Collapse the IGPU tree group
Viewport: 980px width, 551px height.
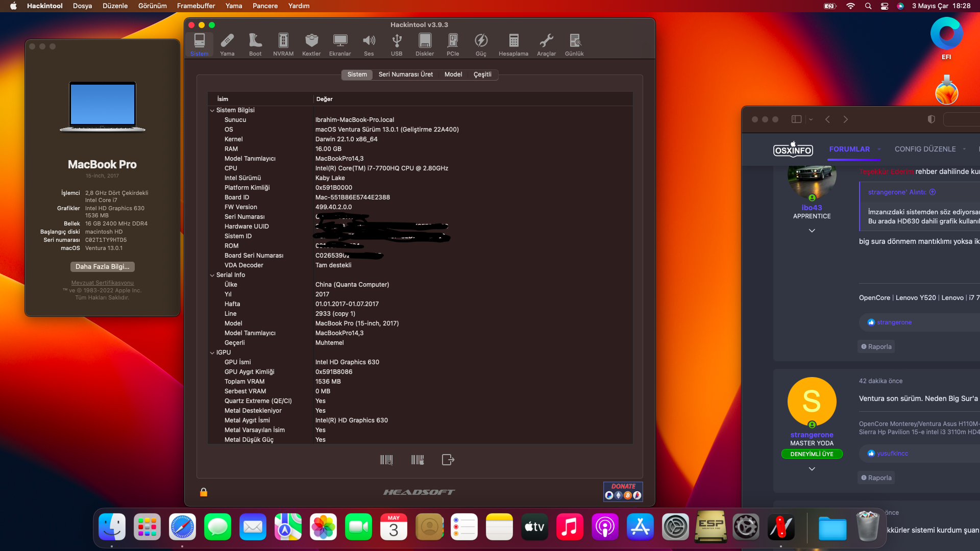(212, 353)
